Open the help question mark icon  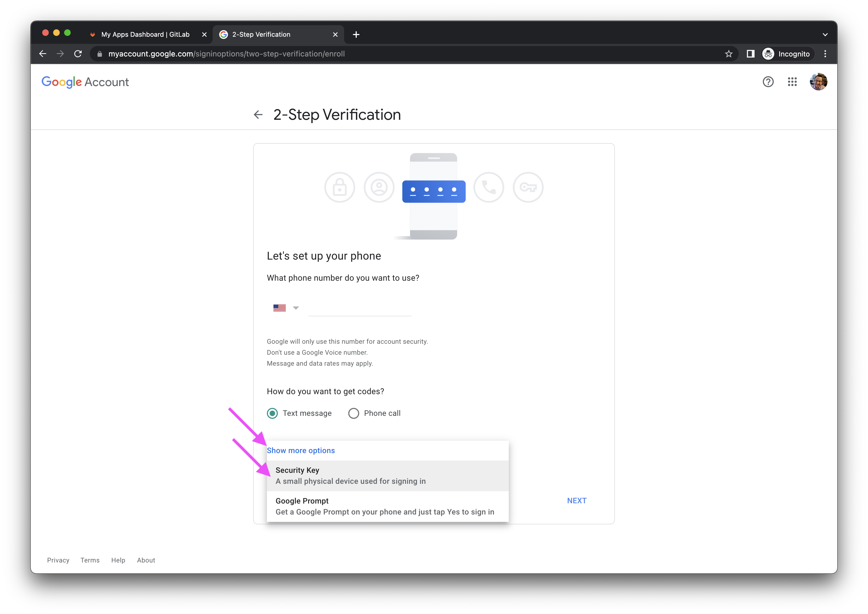click(x=768, y=82)
